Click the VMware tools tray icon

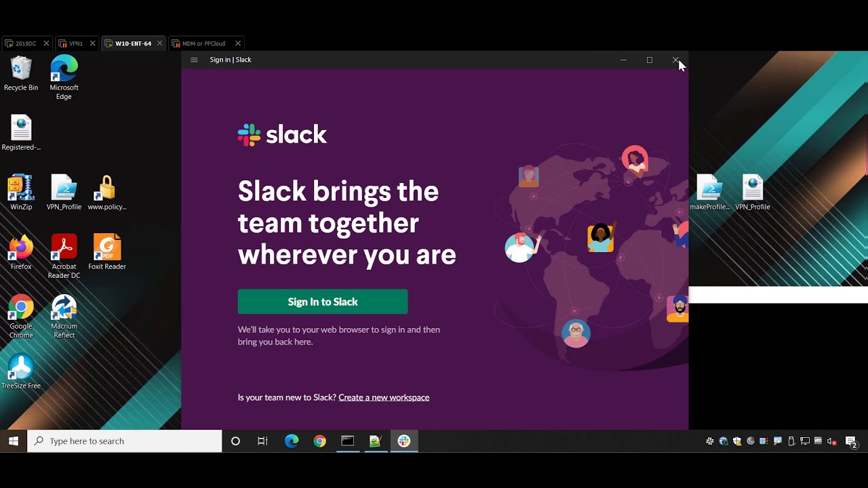pyautogui.click(x=818, y=441)
